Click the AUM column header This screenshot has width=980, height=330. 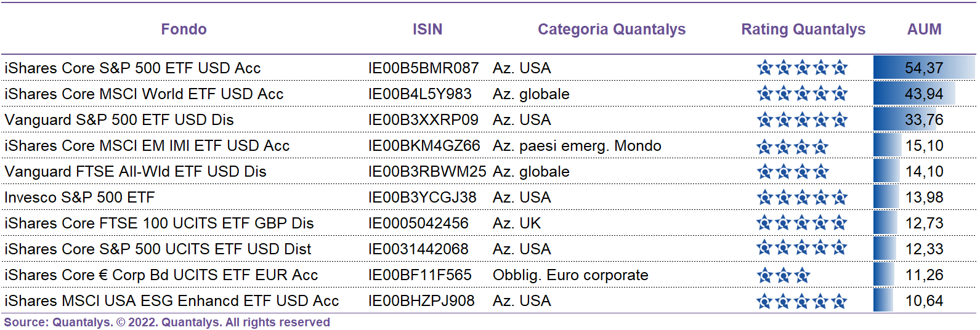924,30
